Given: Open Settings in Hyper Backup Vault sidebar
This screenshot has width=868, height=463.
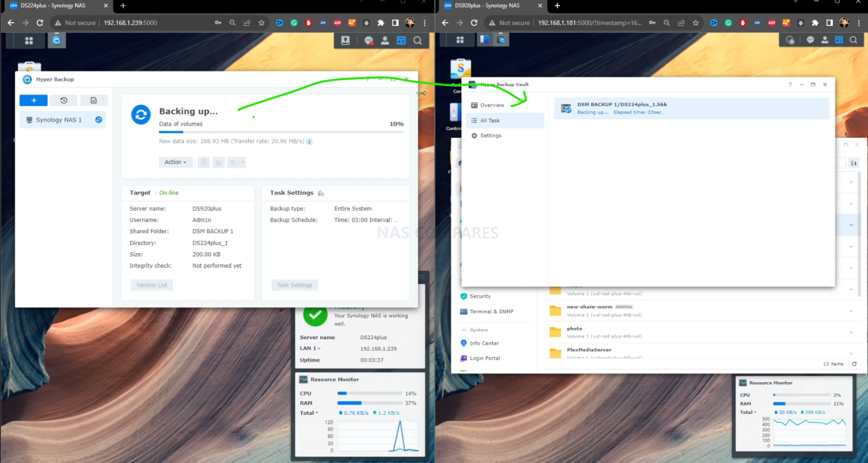Looking at the screenshot, I should (489, 135).
